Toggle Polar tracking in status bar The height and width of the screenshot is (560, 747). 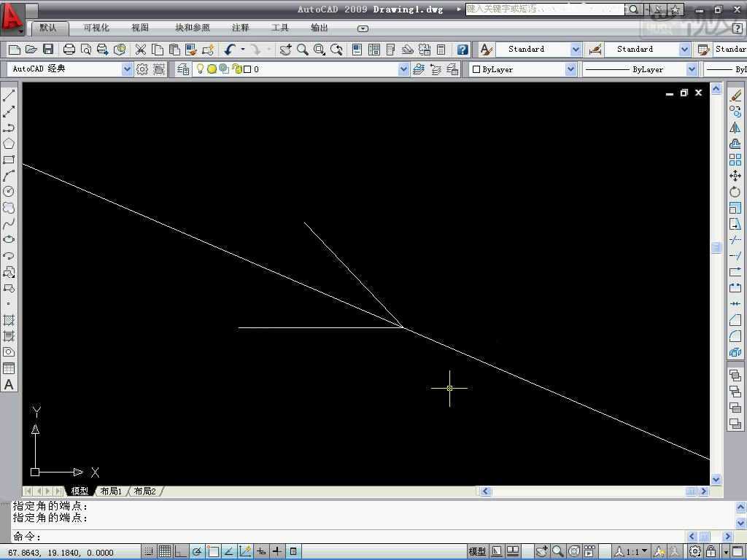[197, 551]
